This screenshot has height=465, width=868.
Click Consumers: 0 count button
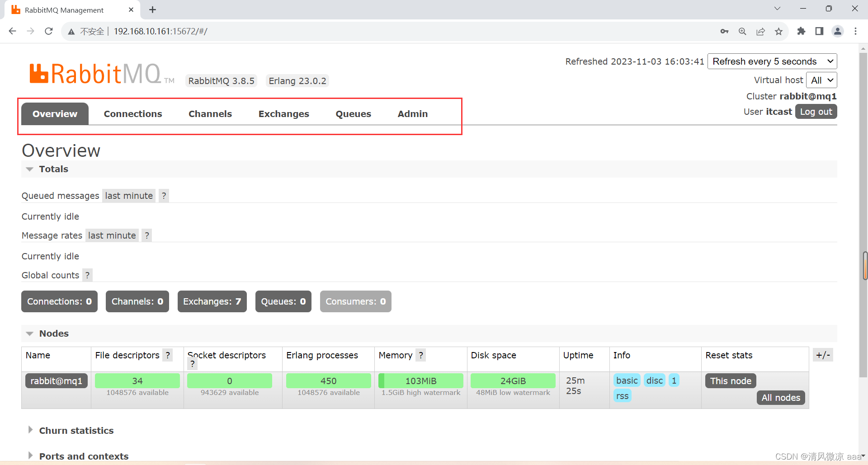[356, 301]
